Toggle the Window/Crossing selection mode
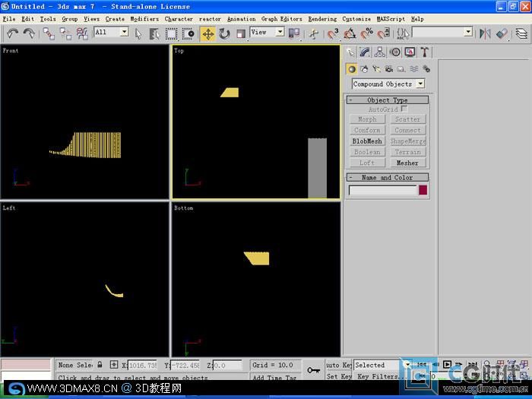The width and height of the screenshot is (532, 399). 188,33
